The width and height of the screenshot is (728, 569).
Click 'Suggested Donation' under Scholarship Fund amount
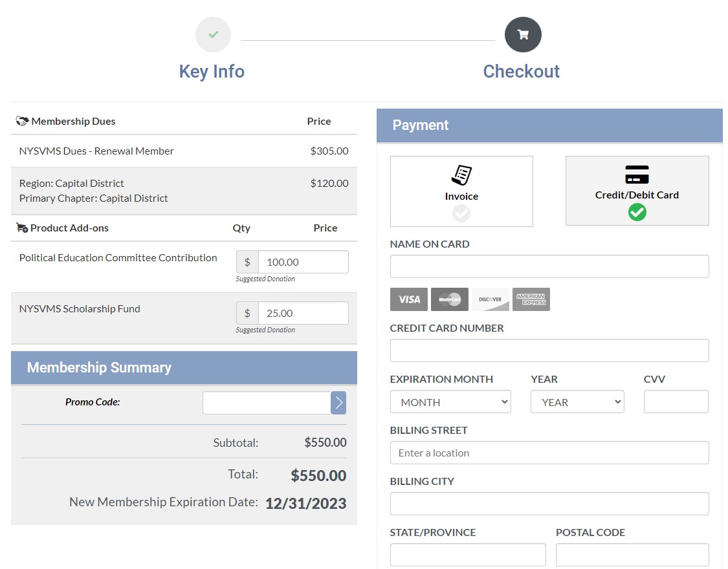[x=265, y=330]
